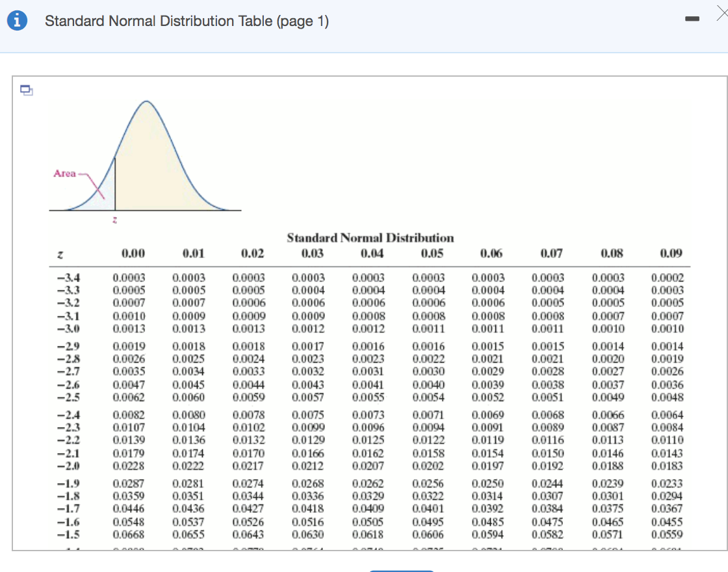Click value 0.0668 in row −1.5

point(129,534)
